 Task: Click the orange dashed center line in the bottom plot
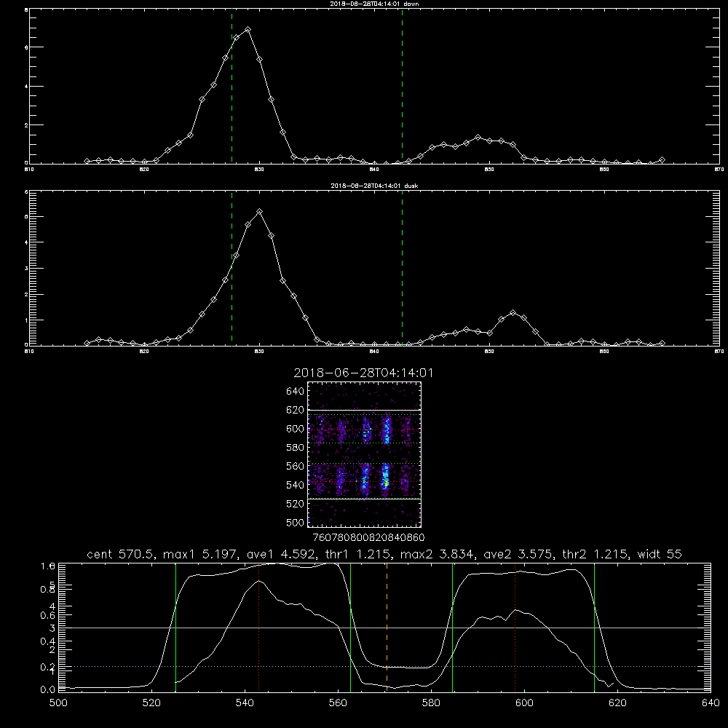[x=387, y=627]
